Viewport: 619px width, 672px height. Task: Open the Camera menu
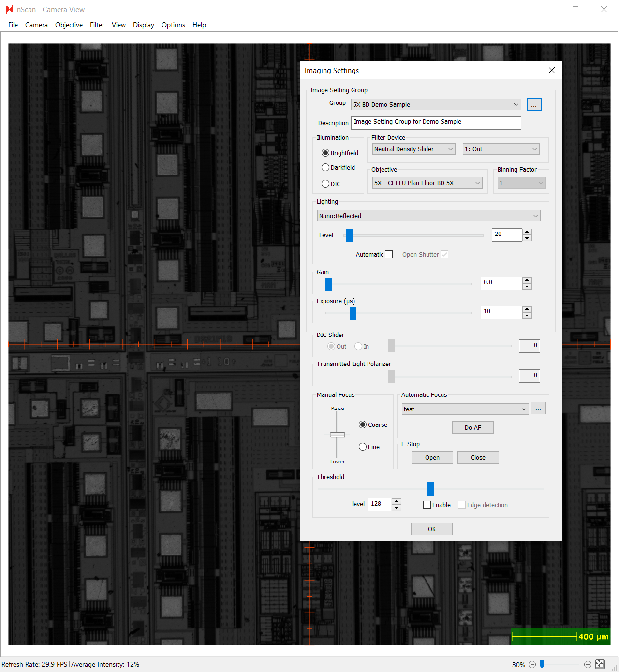point(36,25)
